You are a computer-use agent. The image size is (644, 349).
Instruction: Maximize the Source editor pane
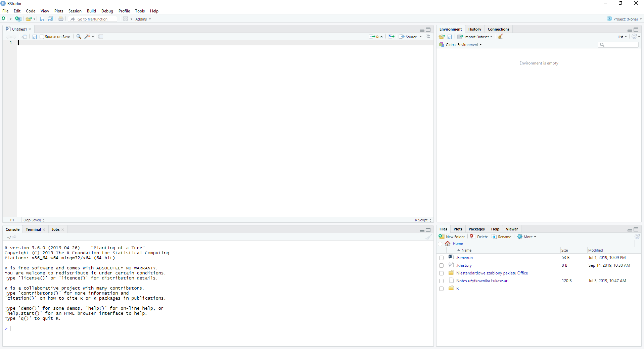pos(428,30)
